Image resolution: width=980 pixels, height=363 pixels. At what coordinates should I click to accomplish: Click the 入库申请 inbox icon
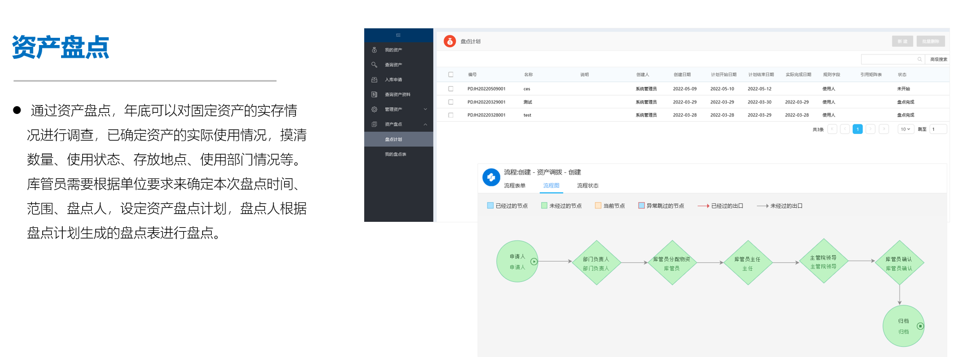pyautogui.click(x=374, y=79)
